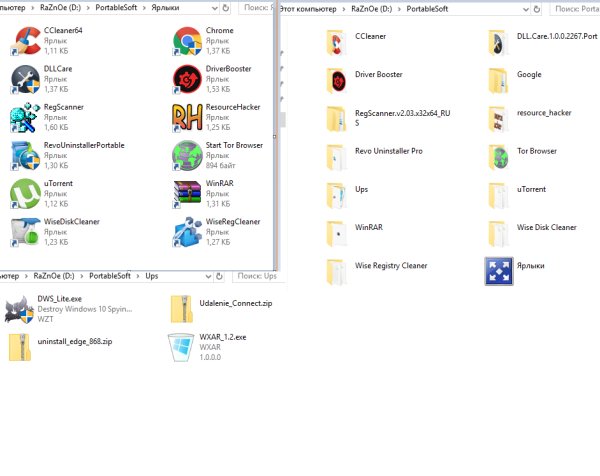Image resolution: width=600 pixels, height=476 pixels.
Task: Go to RaZnOe (D:) in Ups window breadcrumb
Action: 54,276
